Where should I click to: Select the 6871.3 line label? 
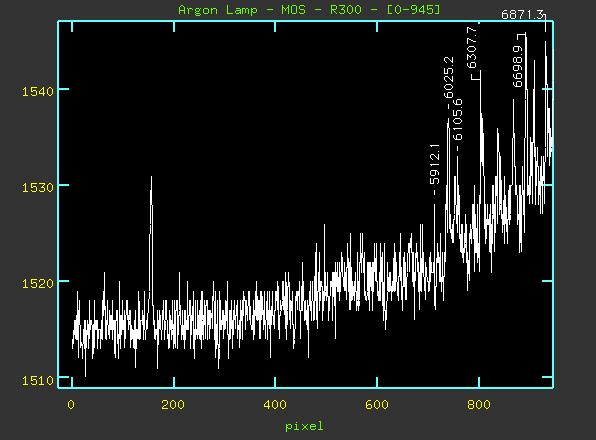(522, 15)
